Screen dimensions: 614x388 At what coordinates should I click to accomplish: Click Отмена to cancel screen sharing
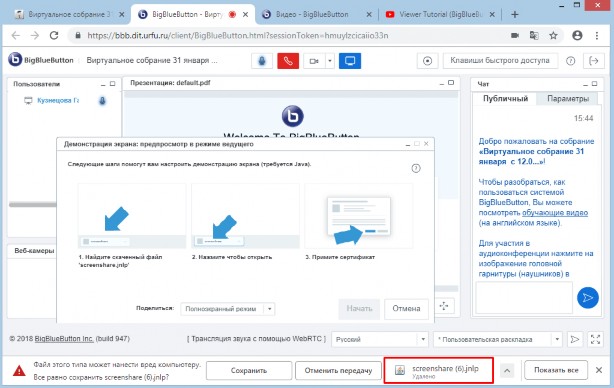[406, 309]
